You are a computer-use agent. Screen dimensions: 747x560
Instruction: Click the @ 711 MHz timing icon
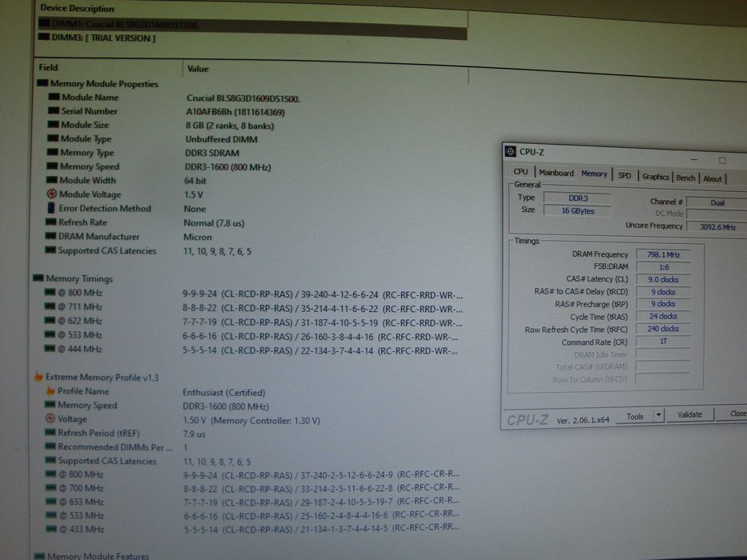pyautogui.click(x=50, y=306)
